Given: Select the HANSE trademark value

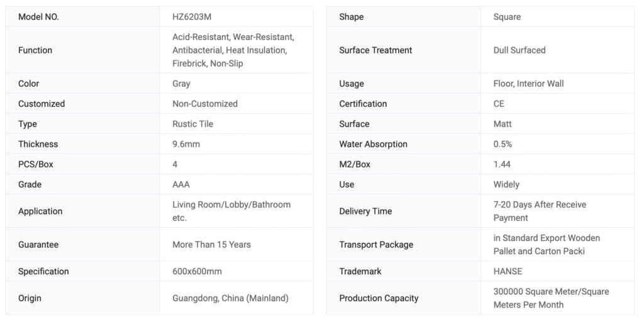Looking at the screenshot, I should tap(508, 272).
